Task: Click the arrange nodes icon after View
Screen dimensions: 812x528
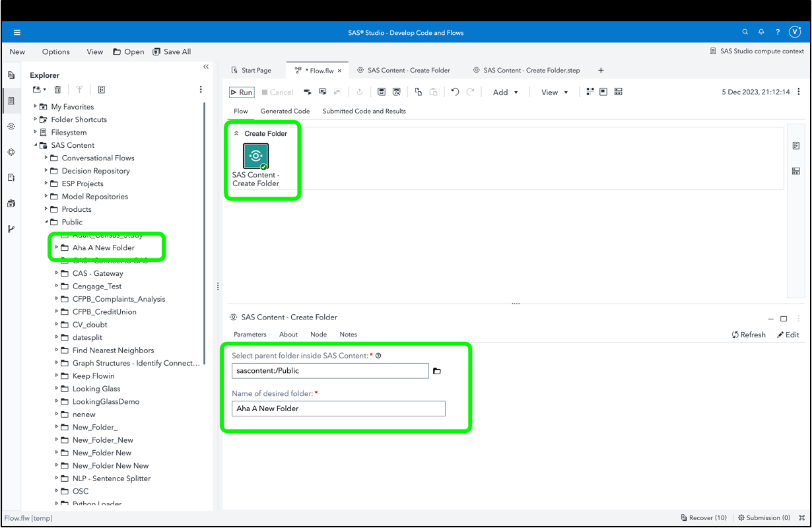Action: click(590, 92)
